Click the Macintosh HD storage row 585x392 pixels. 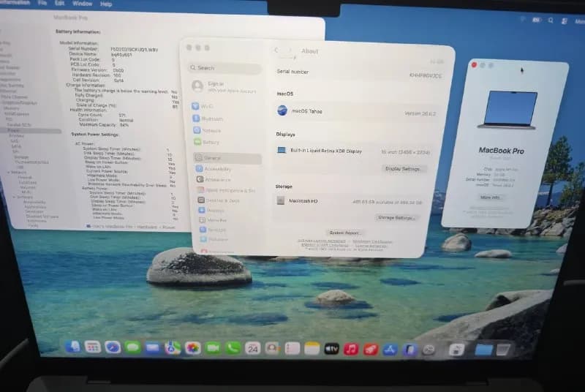point(351,201)
